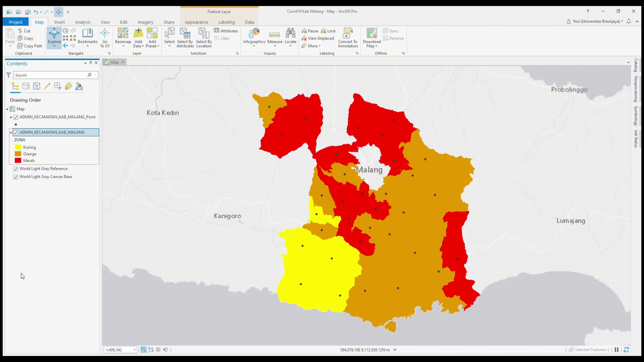
Task: Uncheck World Light Gray Canvas Base layer
Action: [16, 177]
